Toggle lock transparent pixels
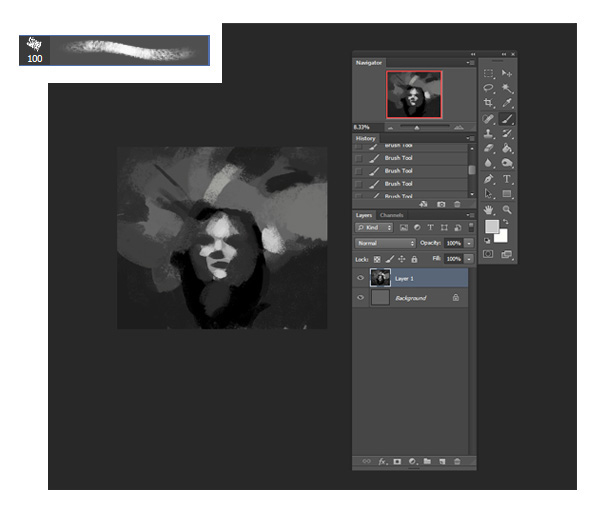This screenshot has height=519, width=600. click(377, 260)
